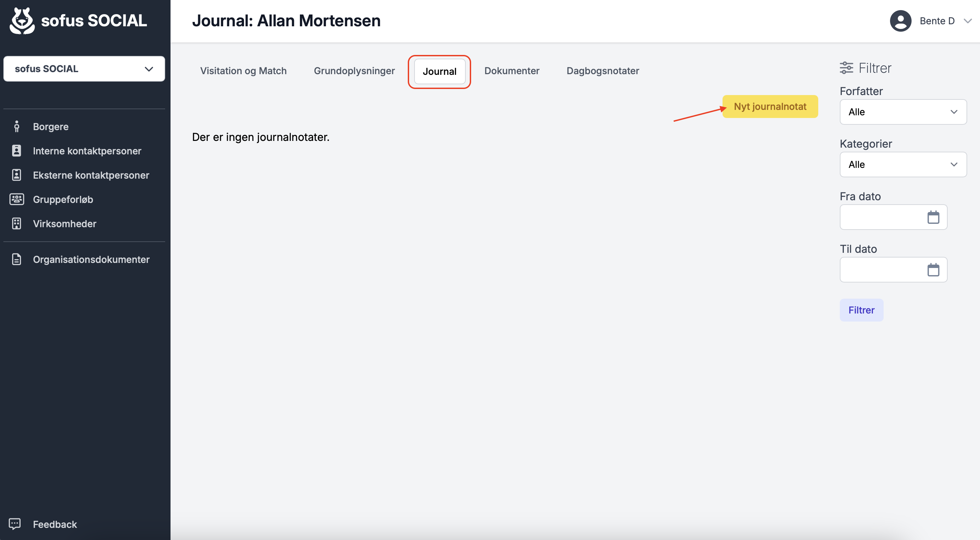Expand the Bente D user menu chevron
Screen dimensions: 980x540
pos(968,21)
